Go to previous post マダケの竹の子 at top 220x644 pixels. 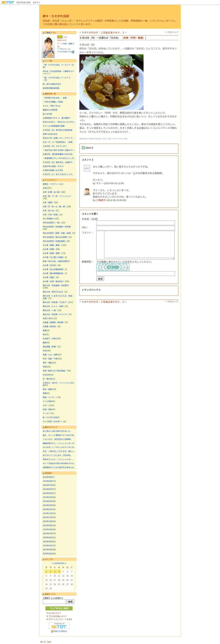pos(90,33)
